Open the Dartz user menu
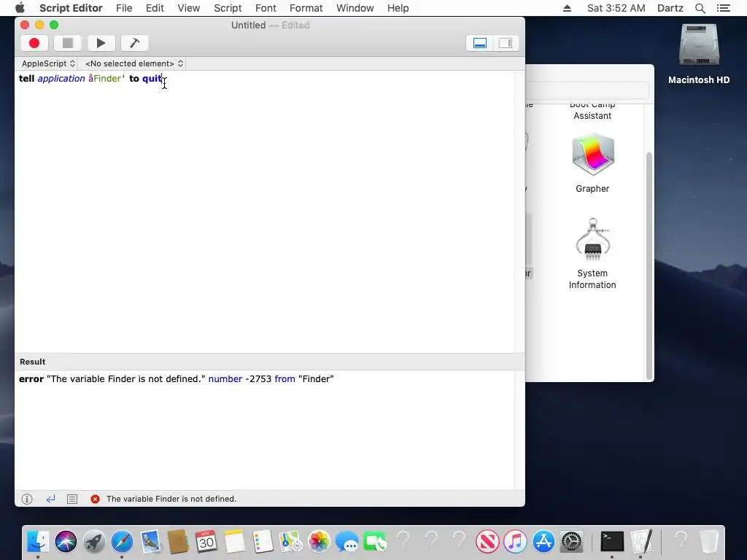Screen dimensions: 747x560 670,8
